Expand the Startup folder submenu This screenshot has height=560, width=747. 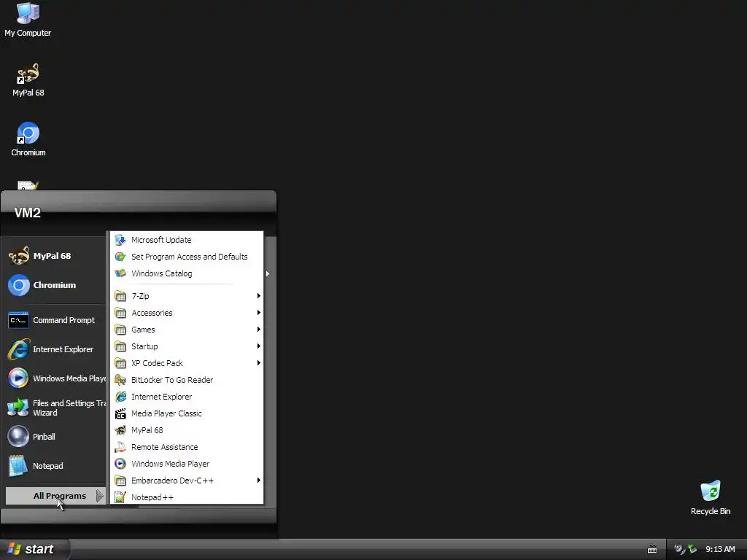tap(187, 346)
